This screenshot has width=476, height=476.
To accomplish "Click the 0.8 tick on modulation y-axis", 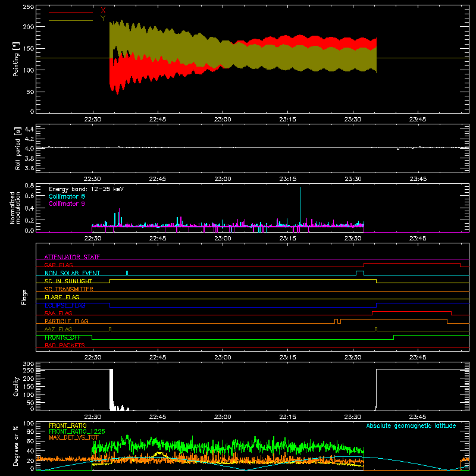I will pyautogui.click(x=29, y=186).
